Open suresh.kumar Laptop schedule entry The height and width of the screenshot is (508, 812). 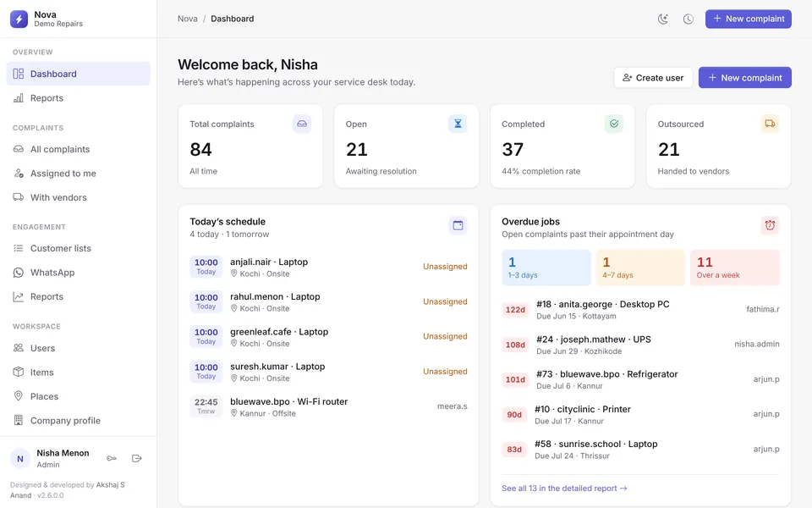(328, 372)
